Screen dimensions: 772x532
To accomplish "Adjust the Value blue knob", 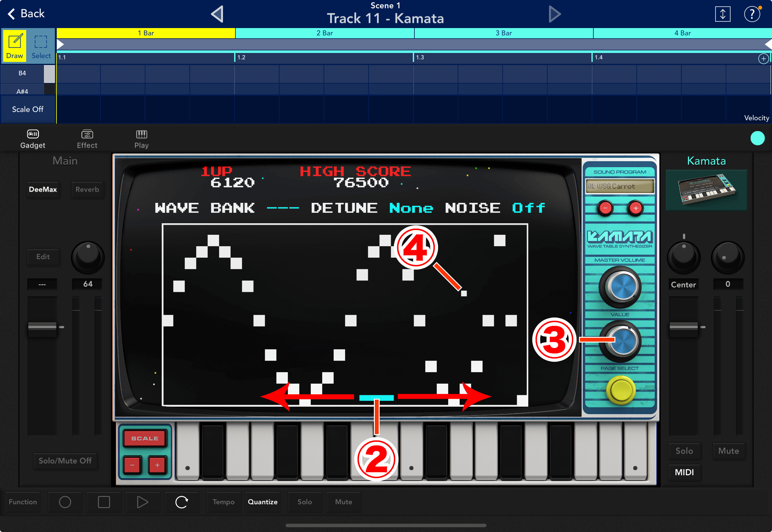I will coord(620,341).
